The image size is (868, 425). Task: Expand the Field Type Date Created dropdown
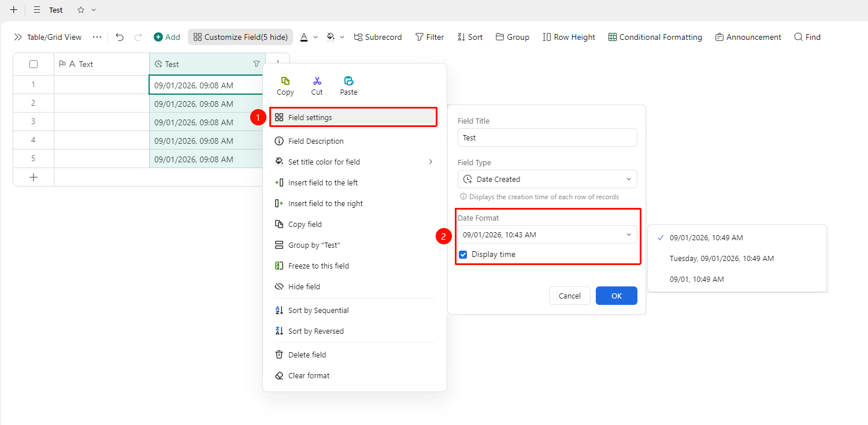(x=547, y=179)
